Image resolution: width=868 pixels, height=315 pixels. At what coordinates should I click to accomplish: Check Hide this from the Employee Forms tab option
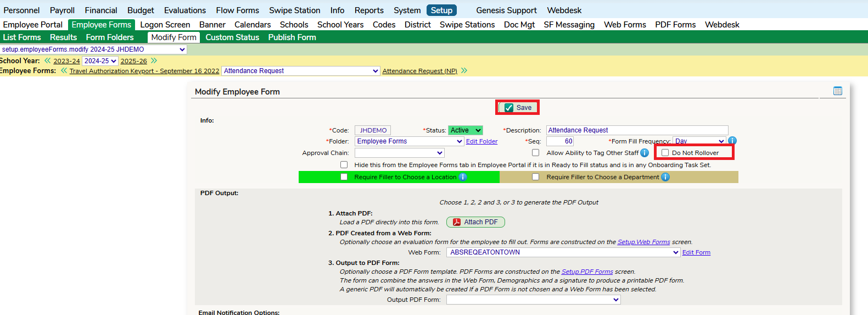(x=344, y=165)
